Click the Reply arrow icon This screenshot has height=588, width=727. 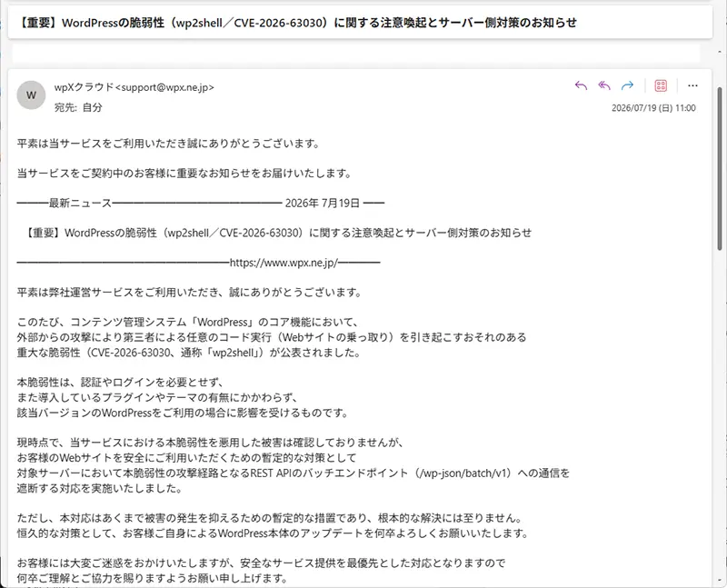[x=581, y=85]
